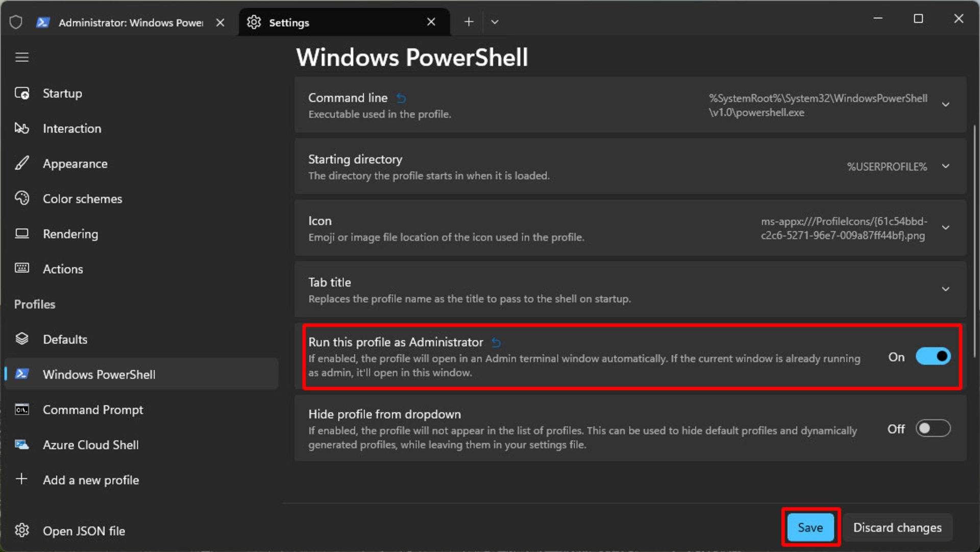This screenshot has width=980, height=552.
Task: Select the Defaults profile
Action: pos(141,339)
